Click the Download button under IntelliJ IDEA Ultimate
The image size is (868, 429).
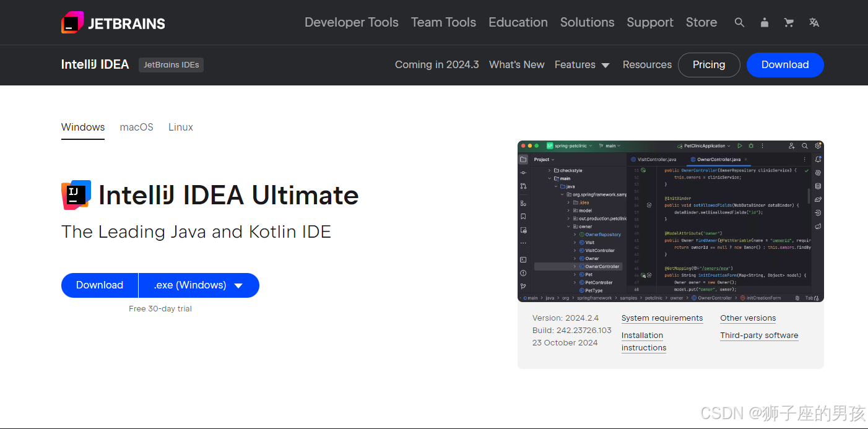(x=100, y=285)
